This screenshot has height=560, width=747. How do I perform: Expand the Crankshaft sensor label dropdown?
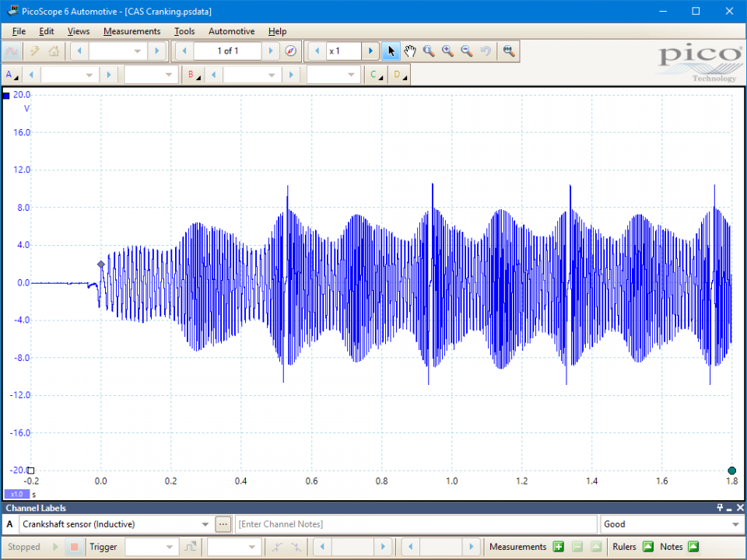click(205, 525)
